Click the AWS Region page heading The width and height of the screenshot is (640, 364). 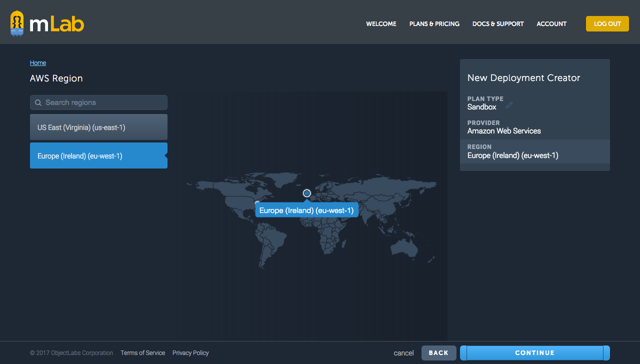click(56, 78)
